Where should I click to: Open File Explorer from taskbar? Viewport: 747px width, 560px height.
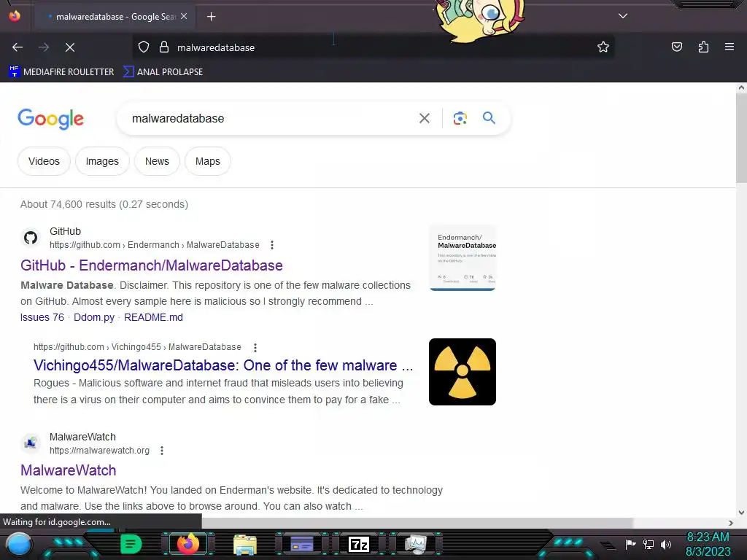[x=245, y=544]
